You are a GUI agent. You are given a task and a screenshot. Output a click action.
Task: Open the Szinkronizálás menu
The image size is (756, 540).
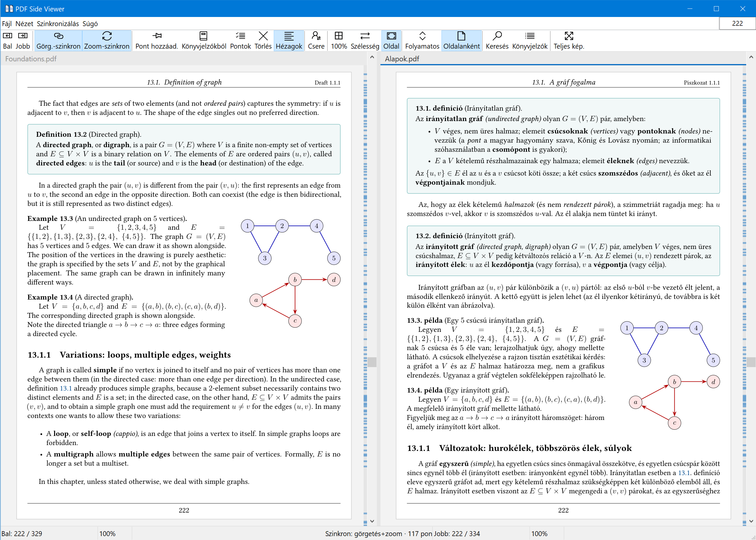(x=58, y=23)
